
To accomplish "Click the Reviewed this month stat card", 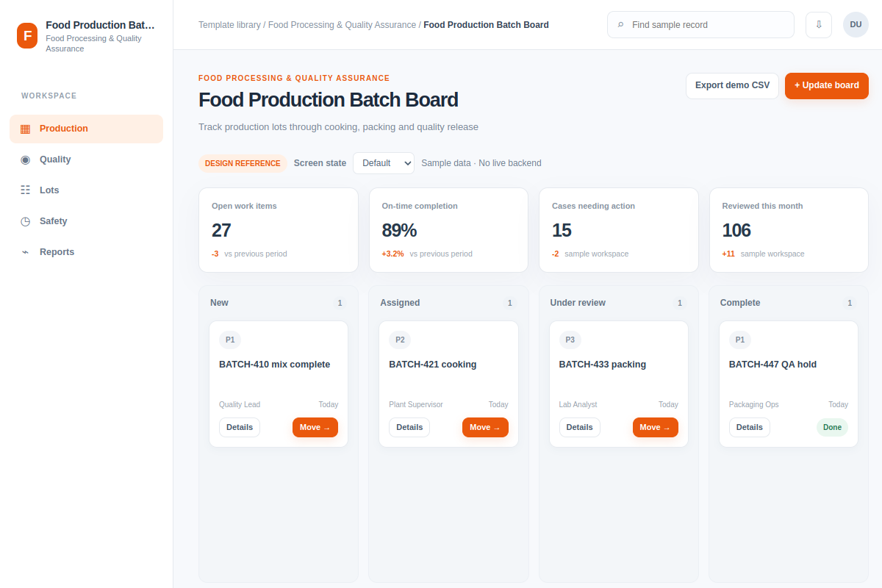I will point(789,230).
